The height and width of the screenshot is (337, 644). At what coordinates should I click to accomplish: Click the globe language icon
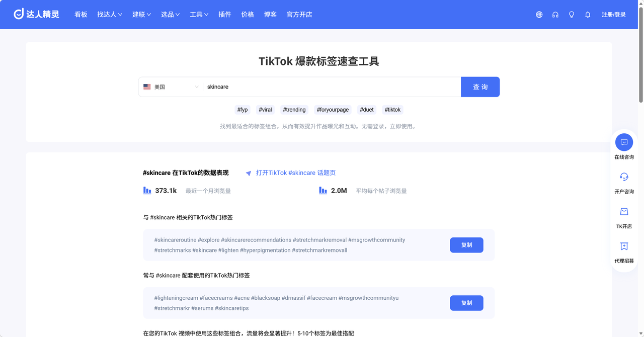tap(539, 15)
